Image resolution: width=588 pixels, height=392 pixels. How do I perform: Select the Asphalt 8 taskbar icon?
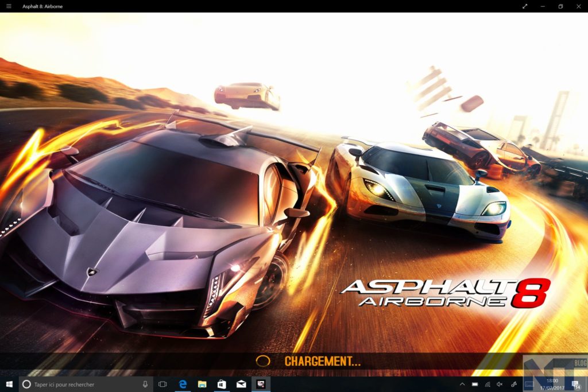point(261,384)
